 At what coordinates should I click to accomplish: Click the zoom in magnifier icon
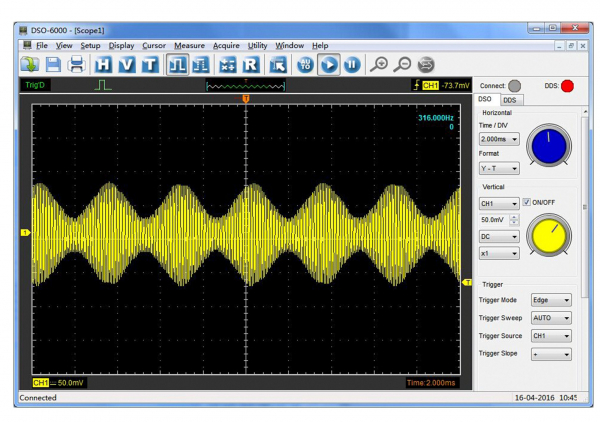379,65
